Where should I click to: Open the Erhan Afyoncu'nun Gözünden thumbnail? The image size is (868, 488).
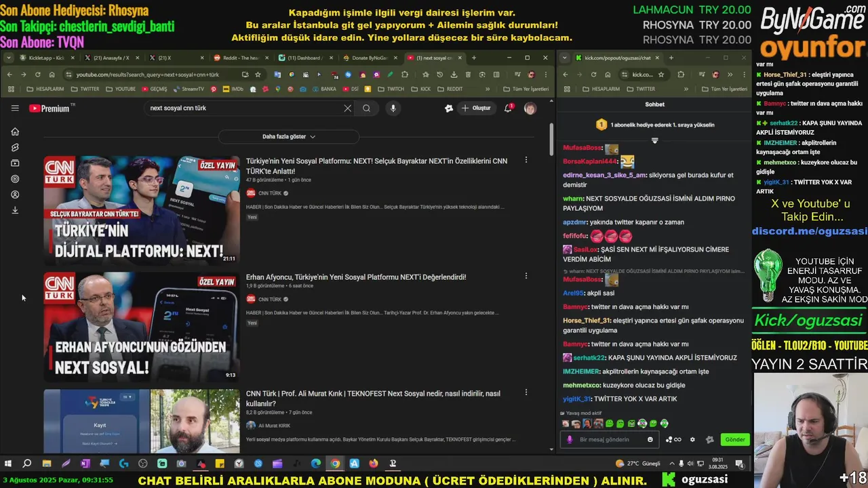tap(142, 327)
